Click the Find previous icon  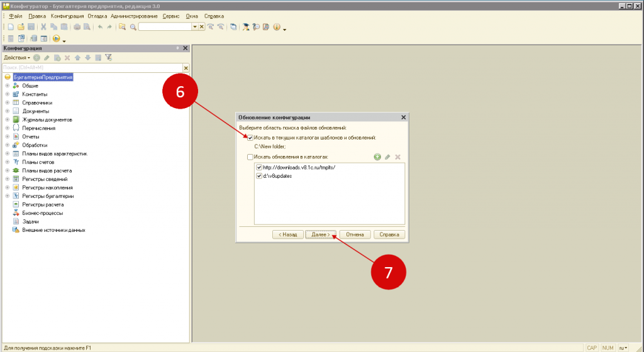click(221, 27)
